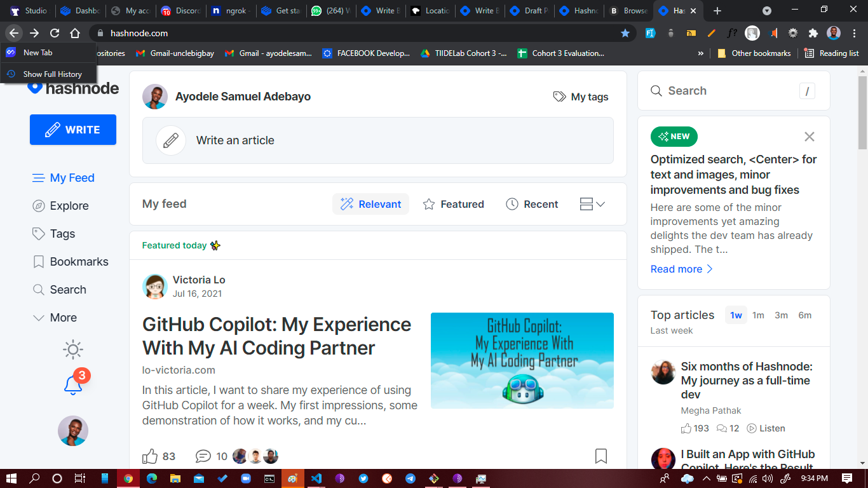Viewport: 868px width, 488px height.
Task: Like the GitHub Copilot article (83)
Action: 159,456
